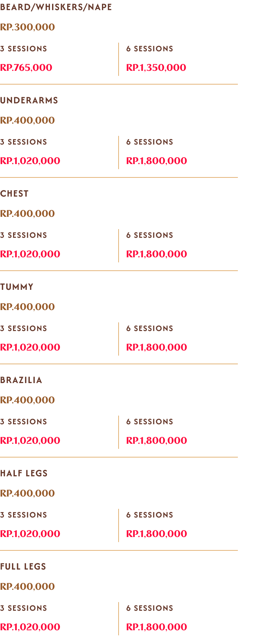The height and width of the screenshot is (644, 261).
Task: Choose the Chest 6 sessions price
Action: click(157, 254)
